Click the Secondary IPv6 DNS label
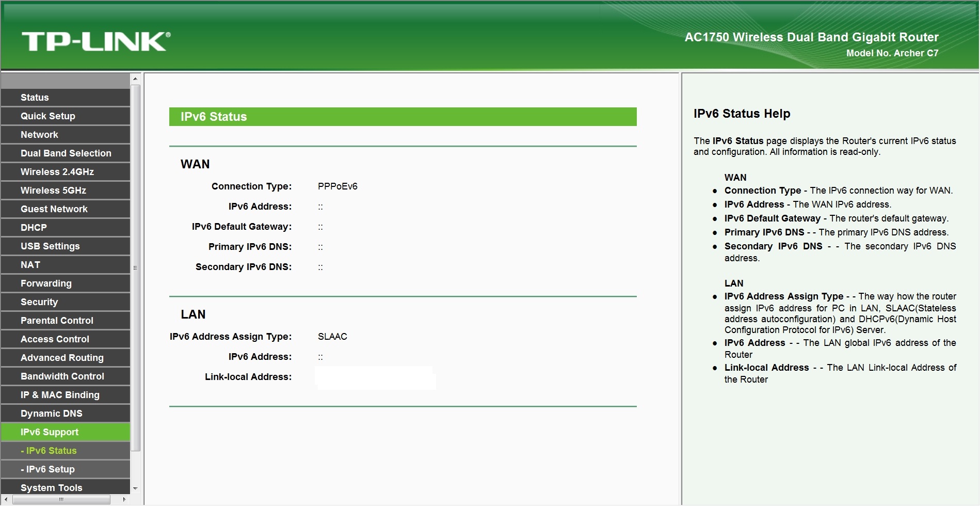The image size is (980, 506). [244, 267]
